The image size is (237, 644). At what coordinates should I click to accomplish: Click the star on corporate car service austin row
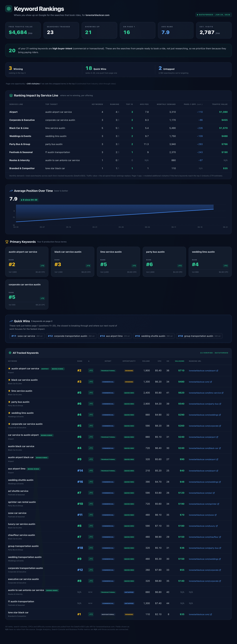(x=9, y=424)
